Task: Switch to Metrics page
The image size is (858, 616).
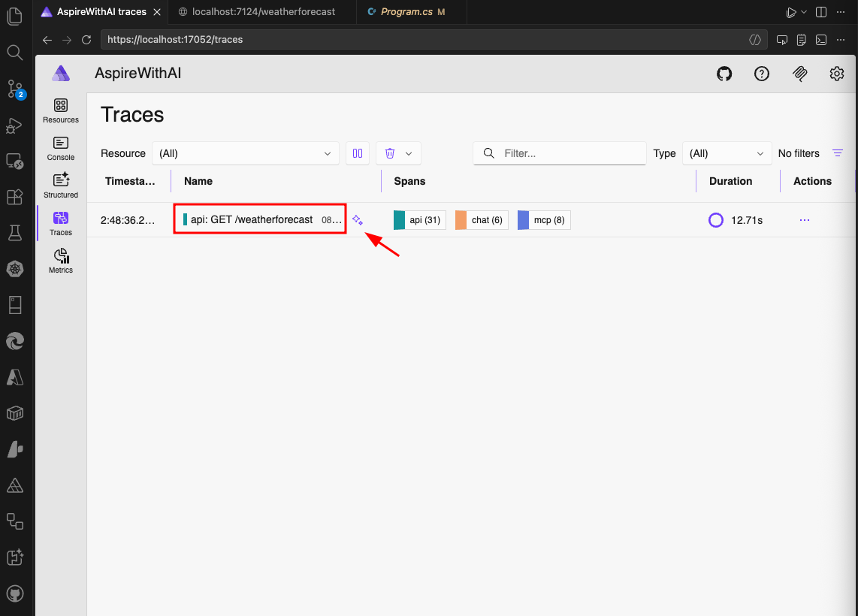Action: (61, 260)
